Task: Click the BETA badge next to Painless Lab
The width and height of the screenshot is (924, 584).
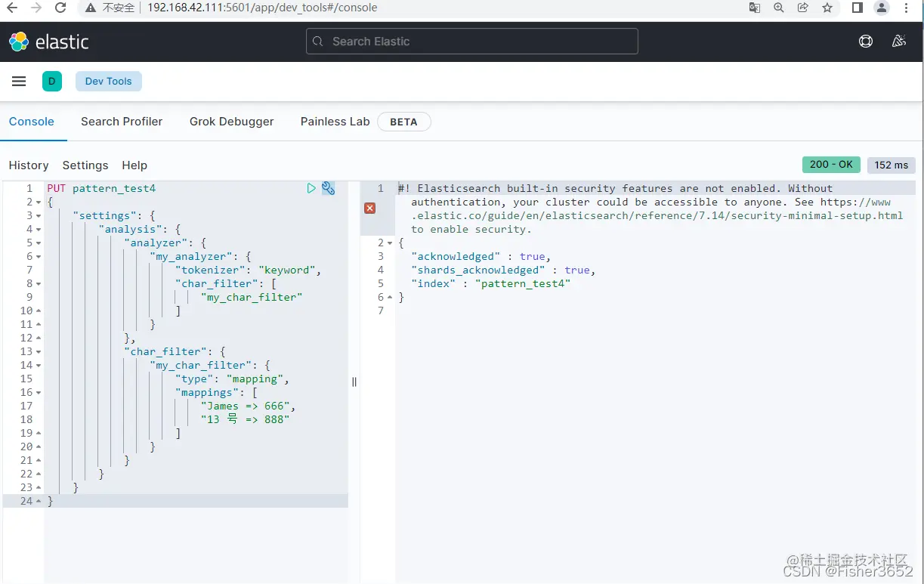Action: click(403, 122)
